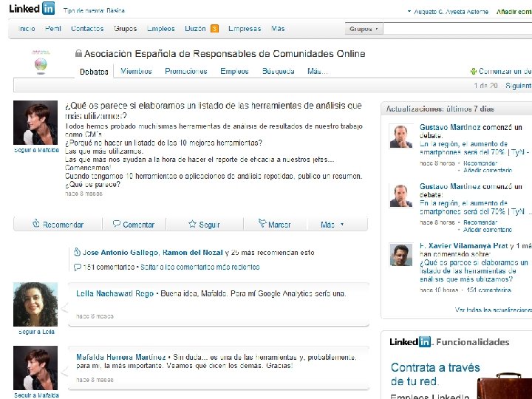Screen dimensions: 532x399
Task: Open the Más menu in top navigation
Action: tap(278, 29)
